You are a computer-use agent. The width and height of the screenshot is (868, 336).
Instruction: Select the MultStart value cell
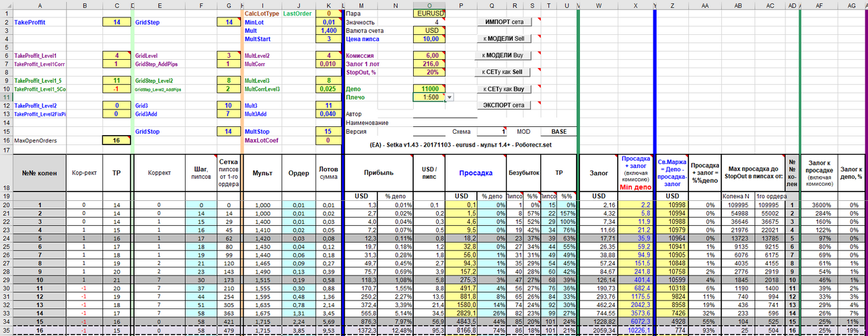(x=328, y=39)
